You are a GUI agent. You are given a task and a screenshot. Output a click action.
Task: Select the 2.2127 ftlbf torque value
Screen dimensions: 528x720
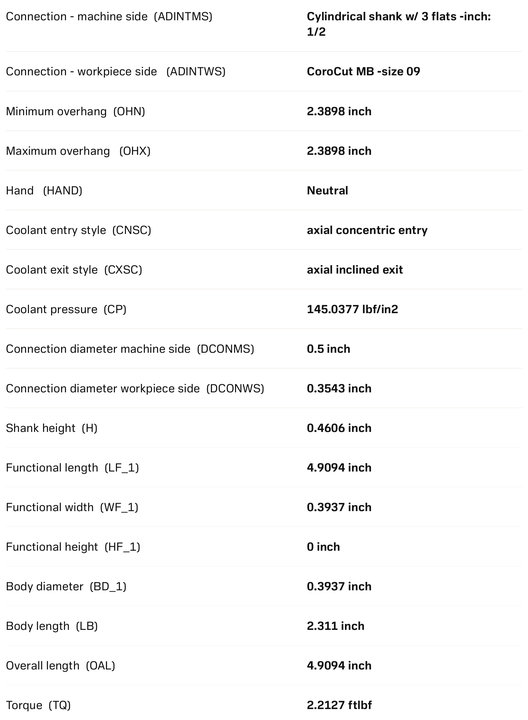point(339,705)
